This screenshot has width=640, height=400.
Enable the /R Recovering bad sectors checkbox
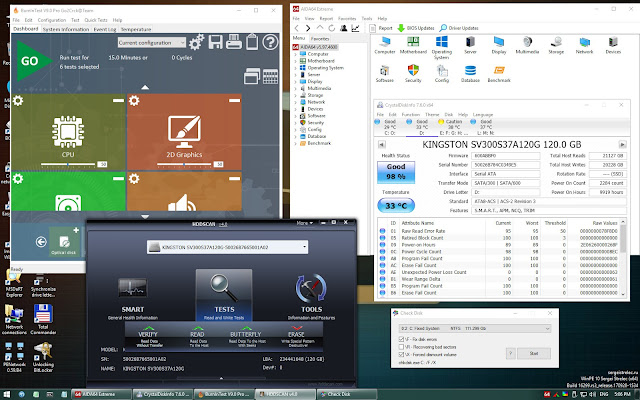(401, 347)
